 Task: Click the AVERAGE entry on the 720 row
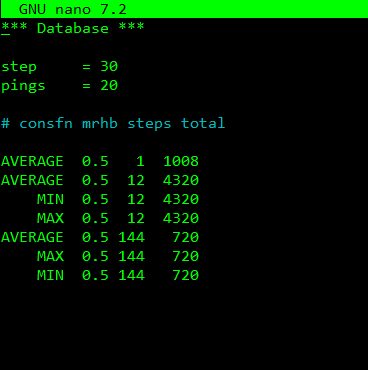pyautogui.click(x=32, y=237)
